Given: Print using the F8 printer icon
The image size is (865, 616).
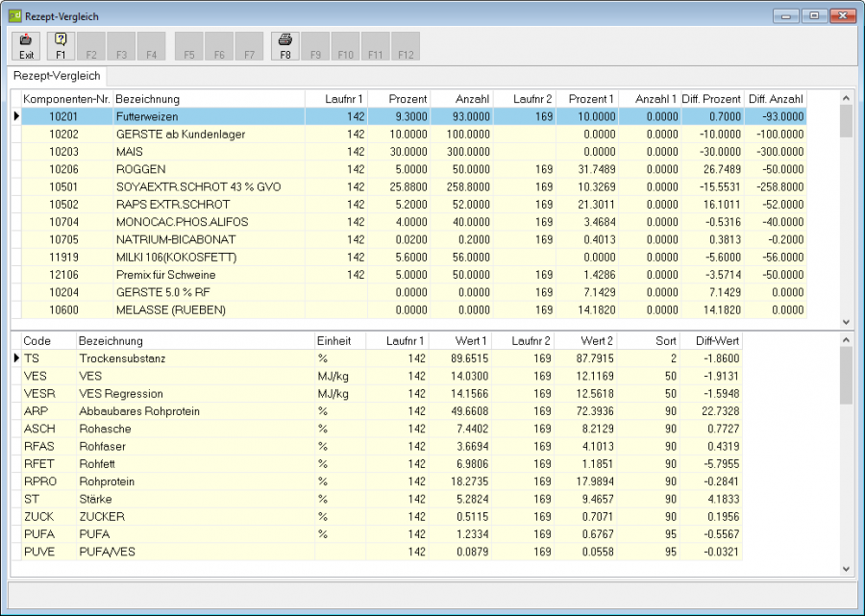Looking at the screenshot, I should 284,46.
